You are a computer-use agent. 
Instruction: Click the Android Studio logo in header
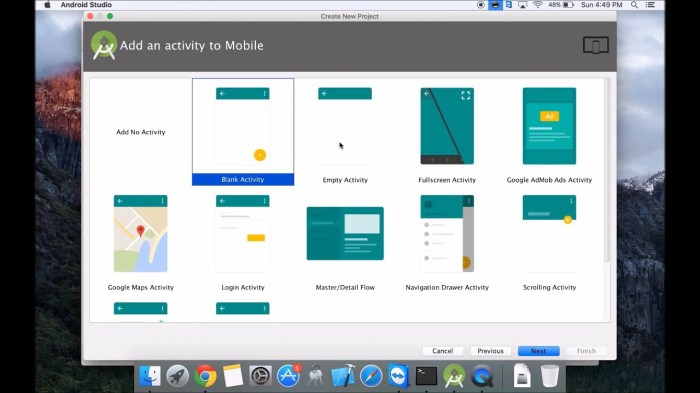click(x=104, y=45)
